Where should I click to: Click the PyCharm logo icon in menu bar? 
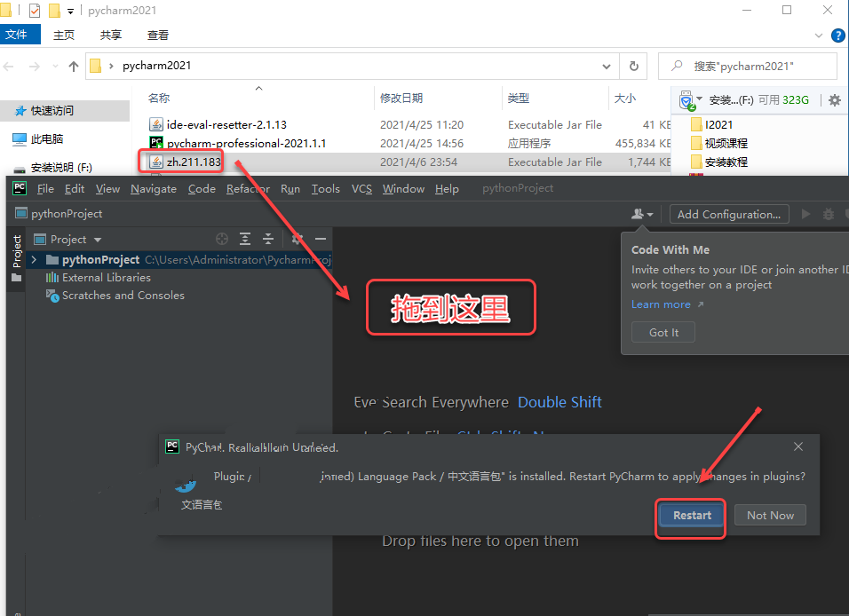pyautogui.click(x=20, y=188)
